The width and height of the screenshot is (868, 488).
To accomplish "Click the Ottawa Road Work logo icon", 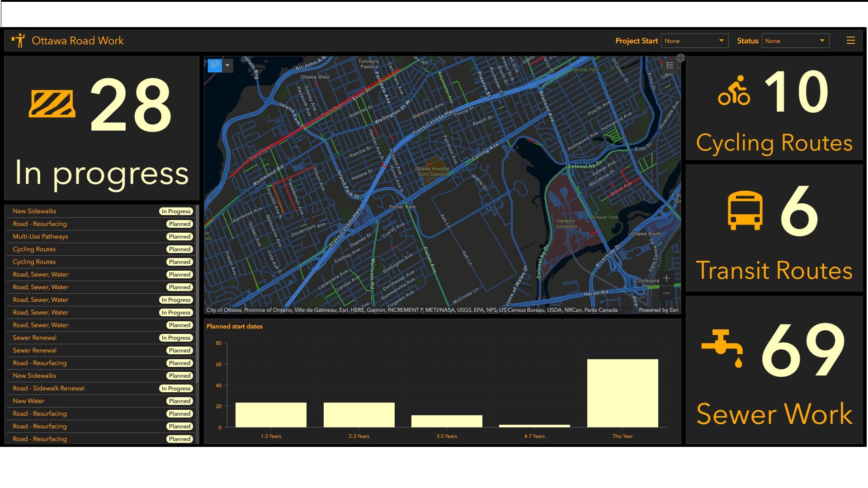I will pyautogui.click(x=19, y=41).
